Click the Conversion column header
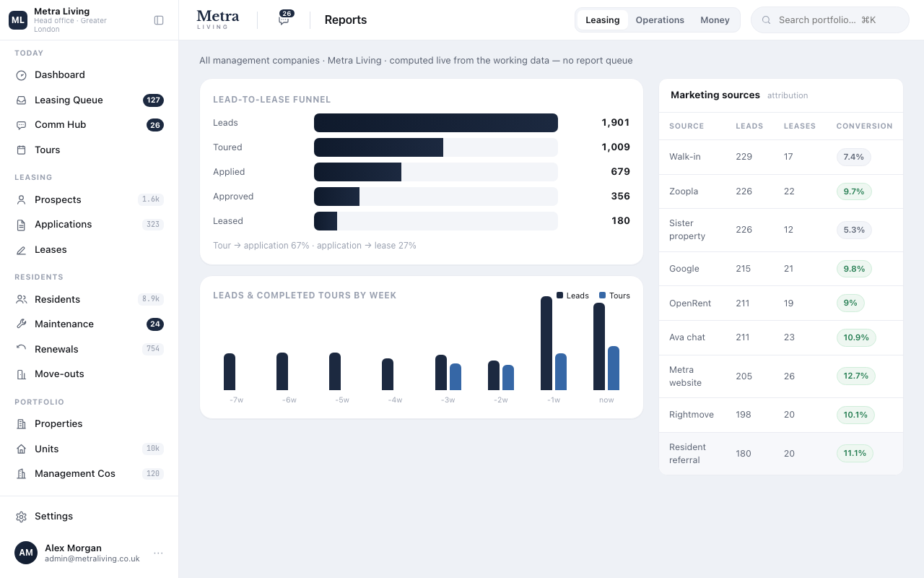This screenshot has width=924, height=578. tap(864, 126)
